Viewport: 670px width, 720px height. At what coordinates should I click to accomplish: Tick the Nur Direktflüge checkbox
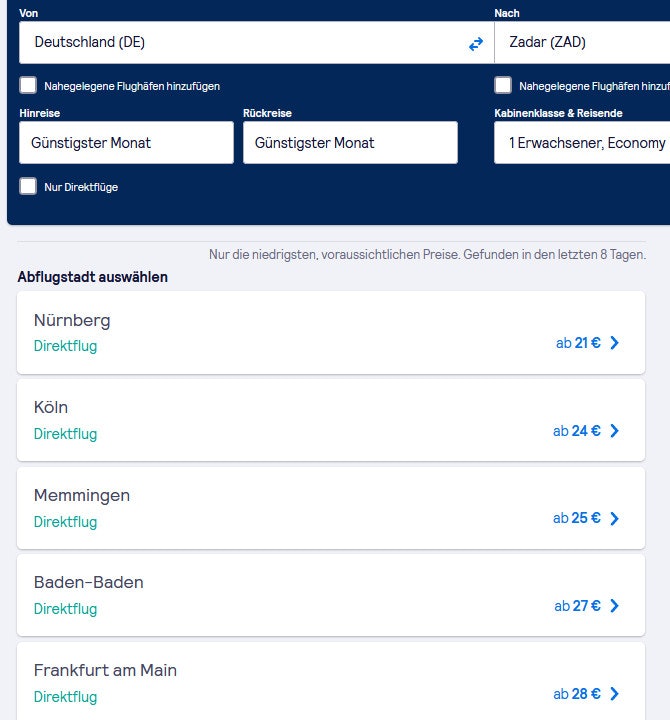tap(28, 186)
